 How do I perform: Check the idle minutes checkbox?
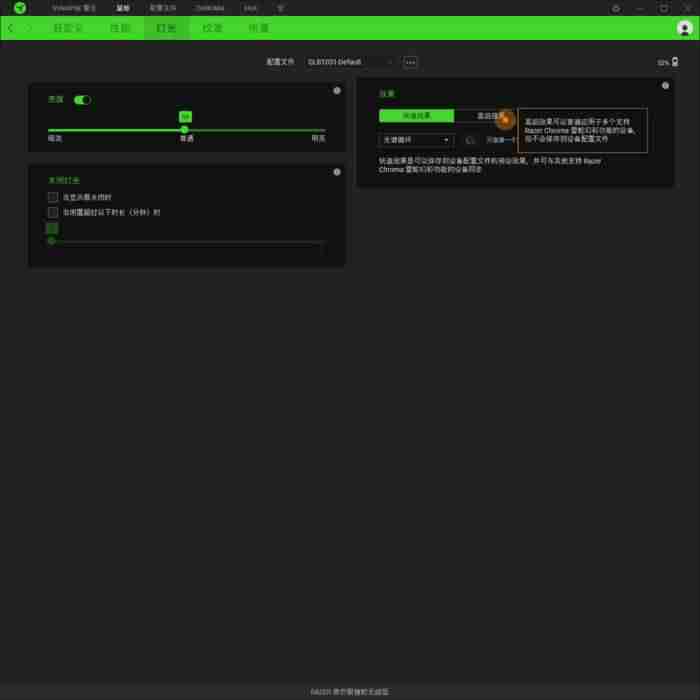[x=53, y=212]
